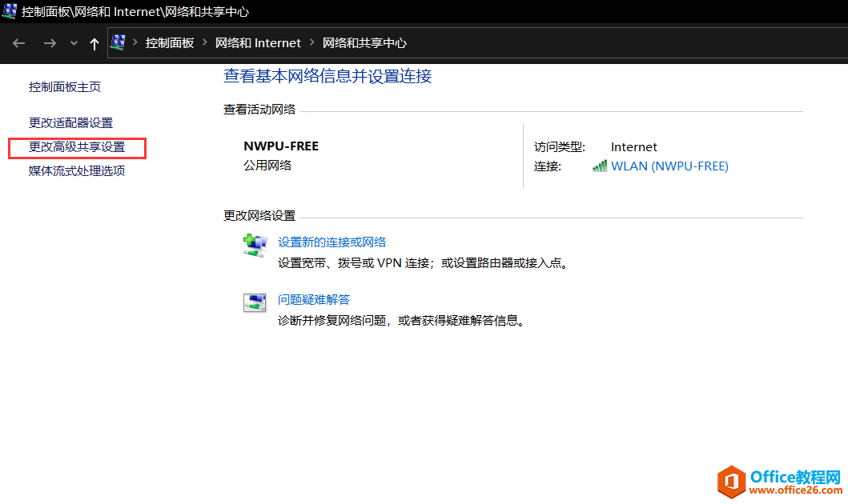
Task: Click the WLAN signal strength icon
Action: tap(599, 166)
